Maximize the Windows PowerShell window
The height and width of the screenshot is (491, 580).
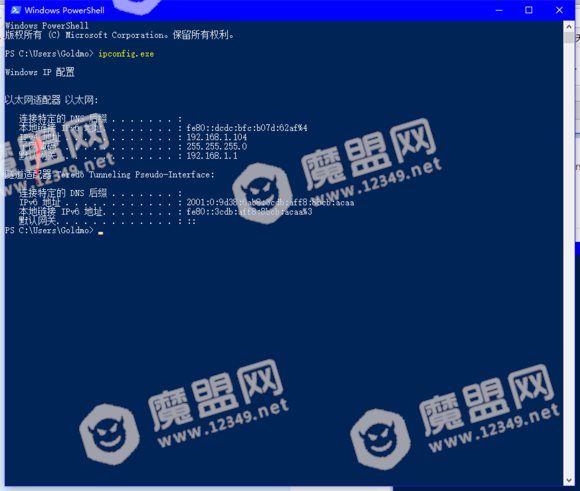pyautogui.click(x=529, y=10)
